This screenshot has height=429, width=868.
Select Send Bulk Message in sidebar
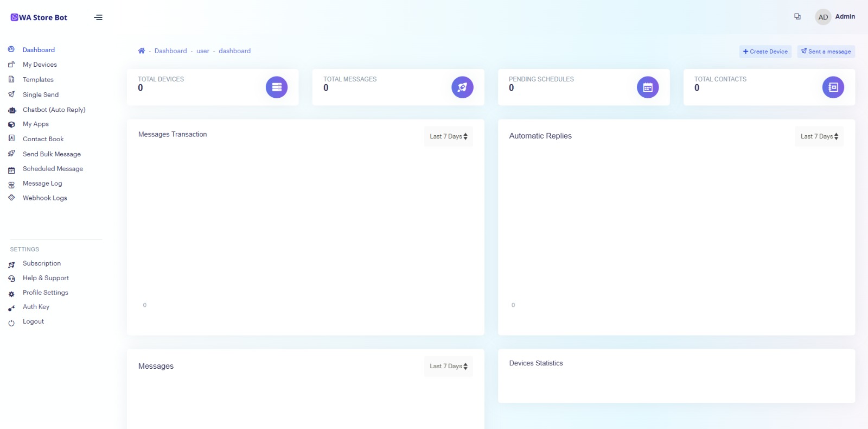[x=52, y=154]
